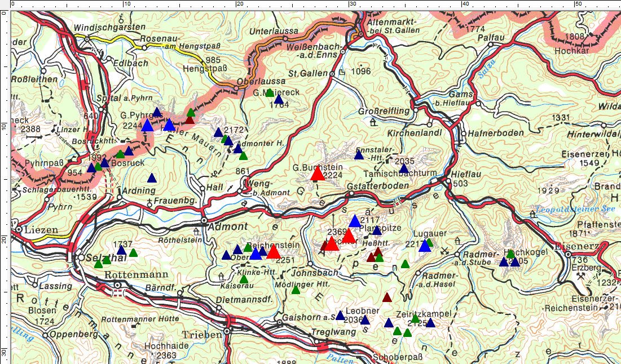621x364 pixels.
Task: Click the large blue triangle beside Haller Mauern
Action: click(169, 125)
